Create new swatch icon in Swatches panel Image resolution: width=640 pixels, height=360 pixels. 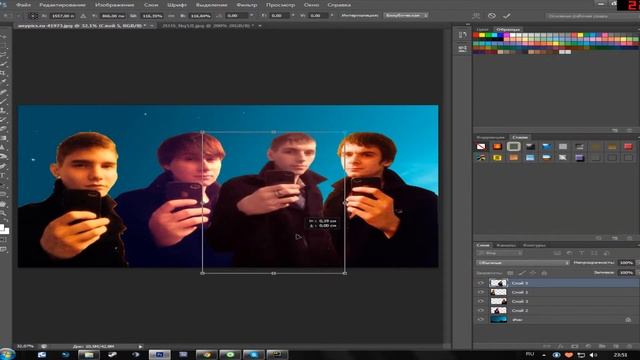tap(615, 130)
